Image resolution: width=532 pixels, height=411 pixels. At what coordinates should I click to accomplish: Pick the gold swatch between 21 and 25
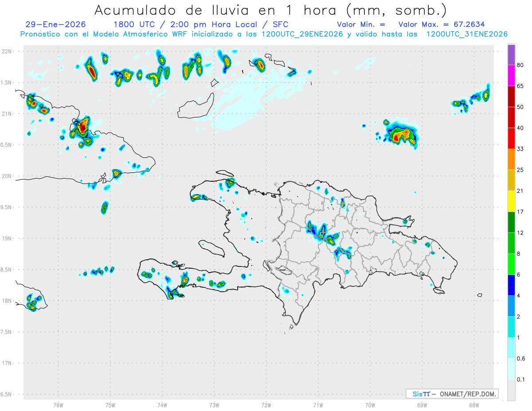tap(511, 180)
